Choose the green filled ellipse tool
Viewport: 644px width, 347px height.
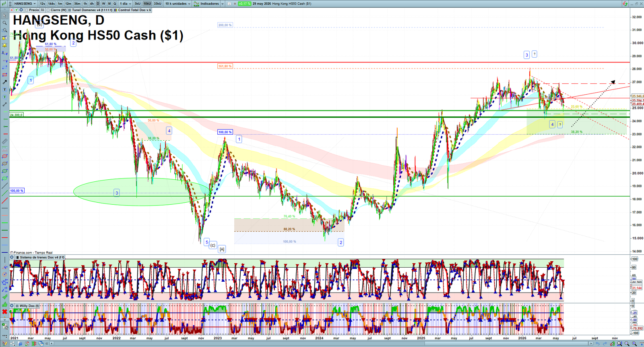[x=5, y=178]
